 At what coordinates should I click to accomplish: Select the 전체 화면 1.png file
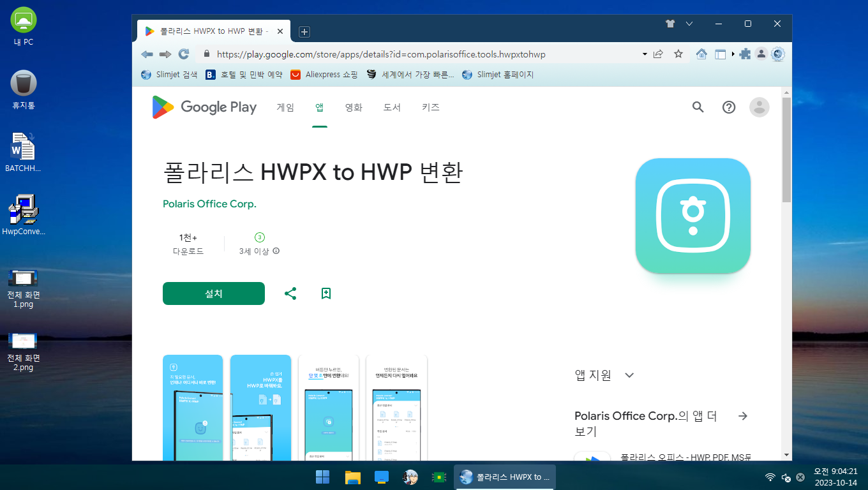coord(24,289)
